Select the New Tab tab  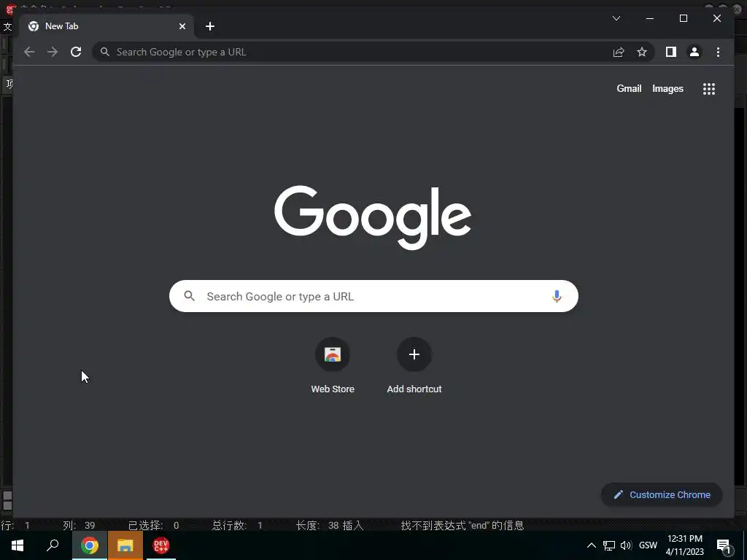[x=107, y=26]
